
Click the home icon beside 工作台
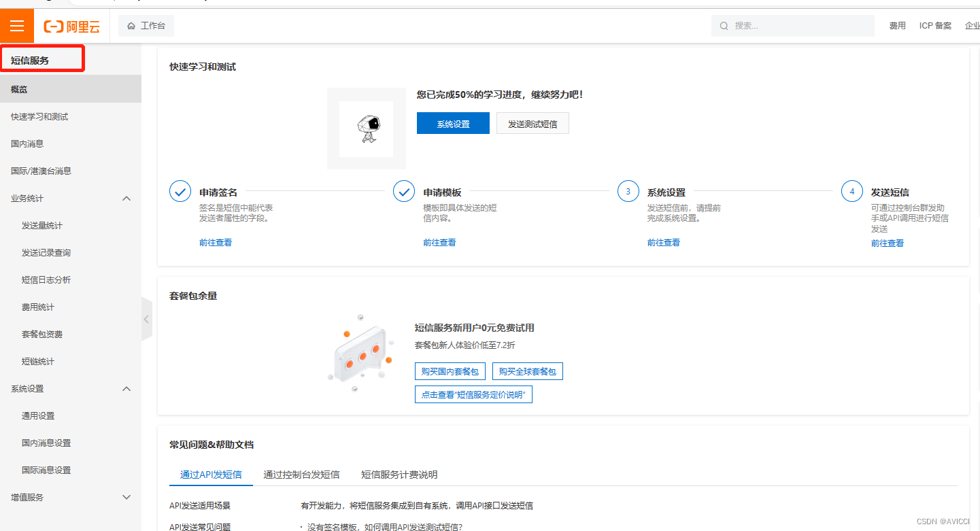[x=131, y=26]
